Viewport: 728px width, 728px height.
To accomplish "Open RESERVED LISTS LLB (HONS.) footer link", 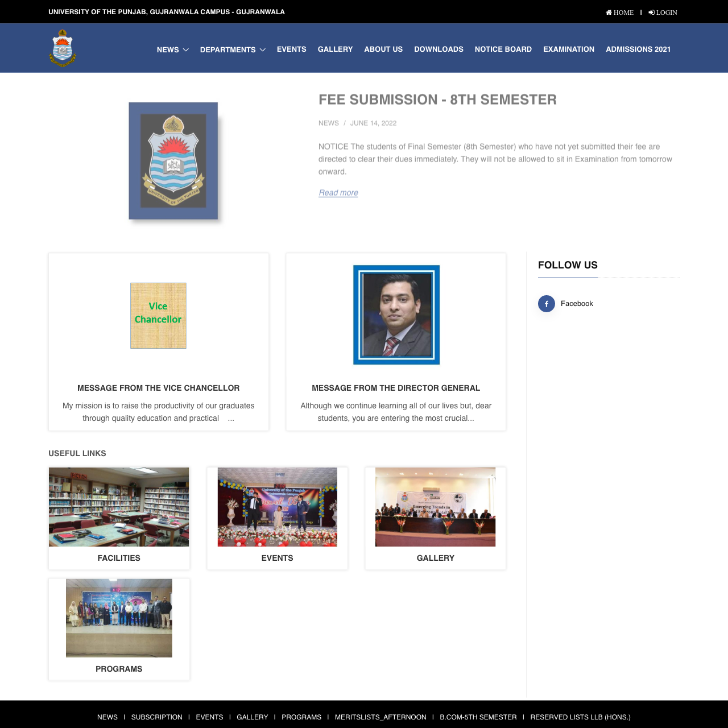I will coord(581,717).
